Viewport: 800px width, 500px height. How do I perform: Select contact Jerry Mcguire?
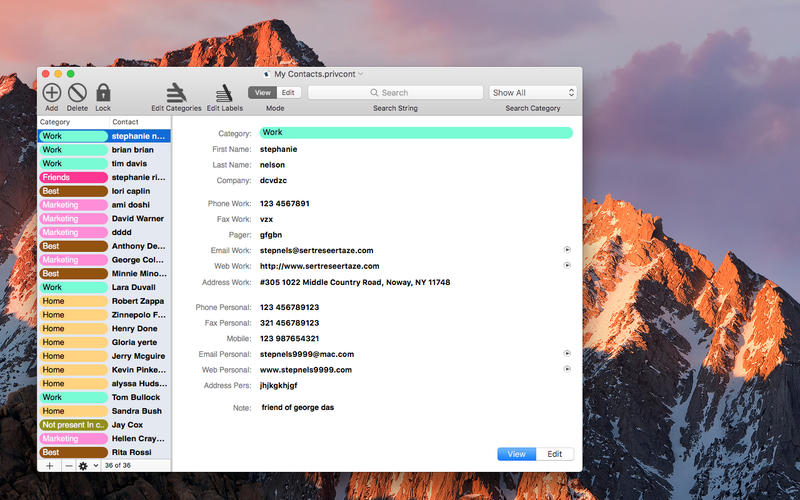click(x=138, y=356)
